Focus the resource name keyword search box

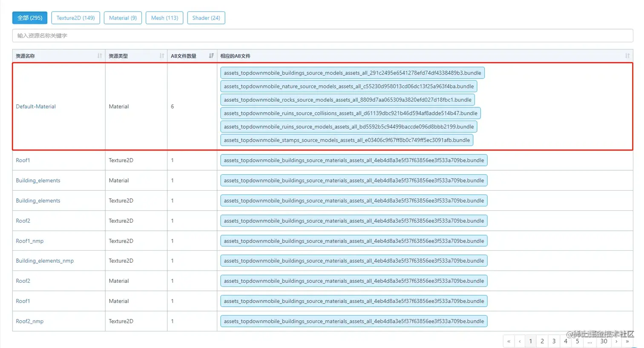tap(322, 36)
